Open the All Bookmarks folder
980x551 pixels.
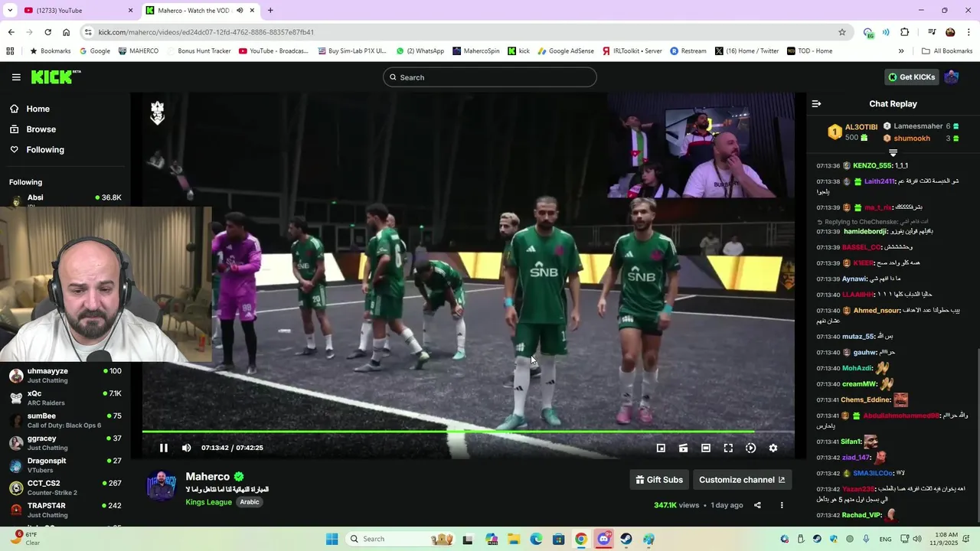click(947, 51)
